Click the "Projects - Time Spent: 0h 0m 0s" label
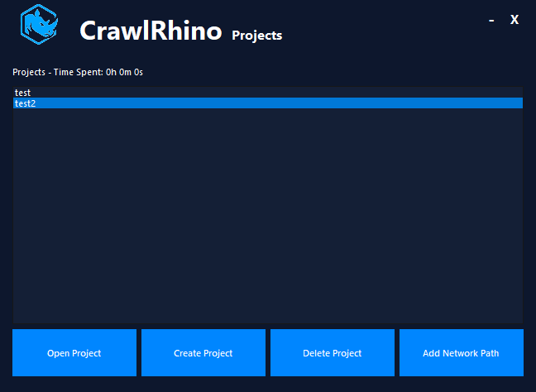The width and height of the screenshot is (536, 392). pyautogui.click(x=78, y=72)
